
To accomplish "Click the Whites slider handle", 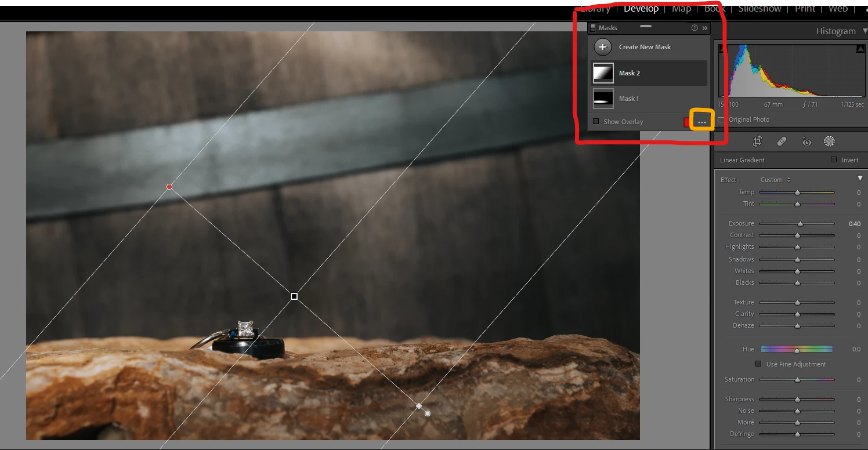I will (x=797, y=271).
